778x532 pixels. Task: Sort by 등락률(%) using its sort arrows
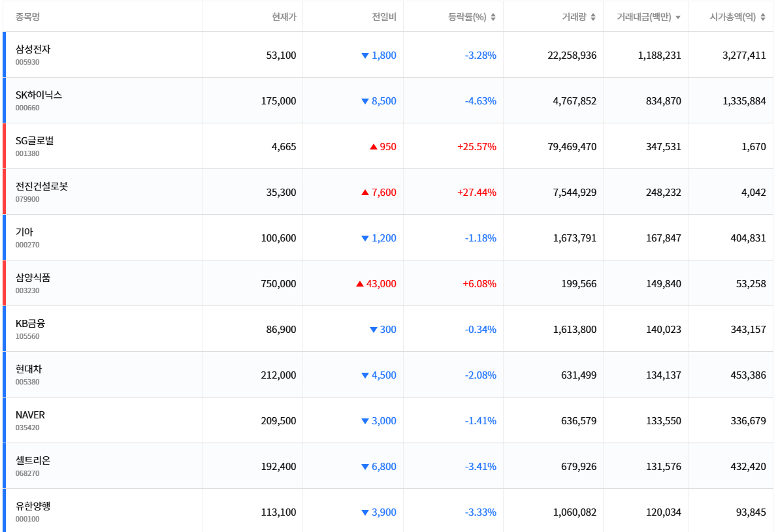click(x=493, y=17)
